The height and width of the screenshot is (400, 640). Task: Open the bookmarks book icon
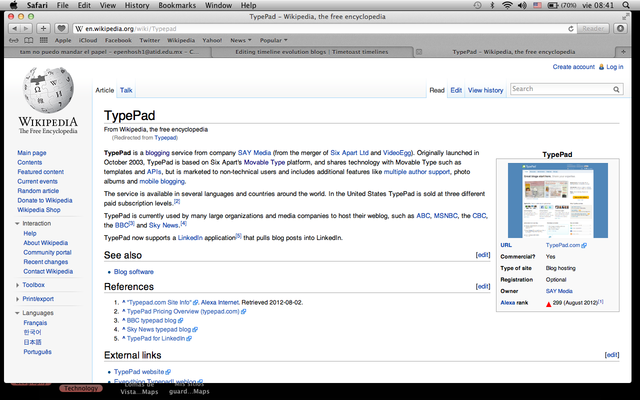(29, 40)
